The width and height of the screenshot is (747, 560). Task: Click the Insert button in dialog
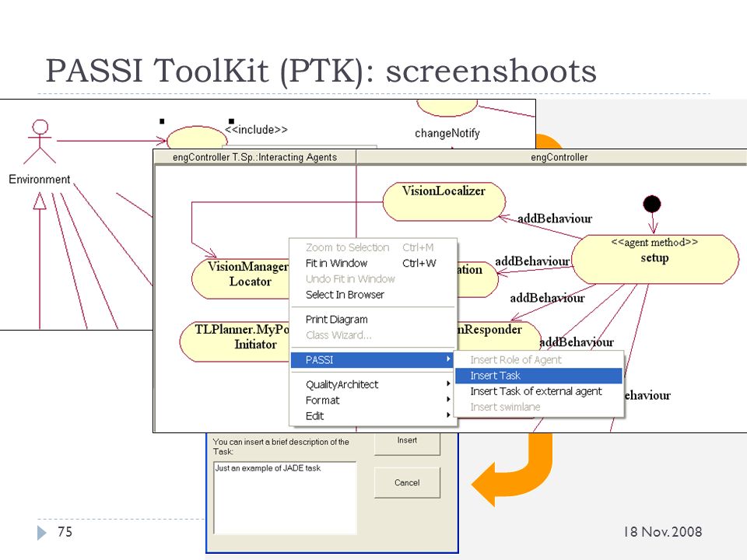[x=407, y=443]
